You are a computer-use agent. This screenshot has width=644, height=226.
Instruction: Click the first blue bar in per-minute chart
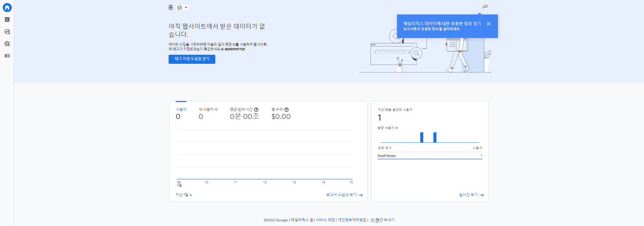(422, 137)
